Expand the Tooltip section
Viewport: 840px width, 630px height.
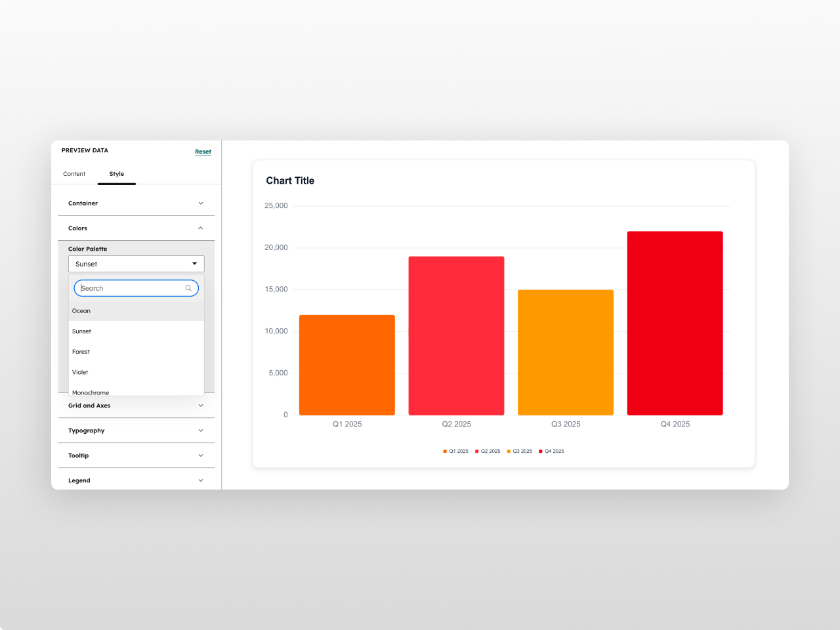136,455
